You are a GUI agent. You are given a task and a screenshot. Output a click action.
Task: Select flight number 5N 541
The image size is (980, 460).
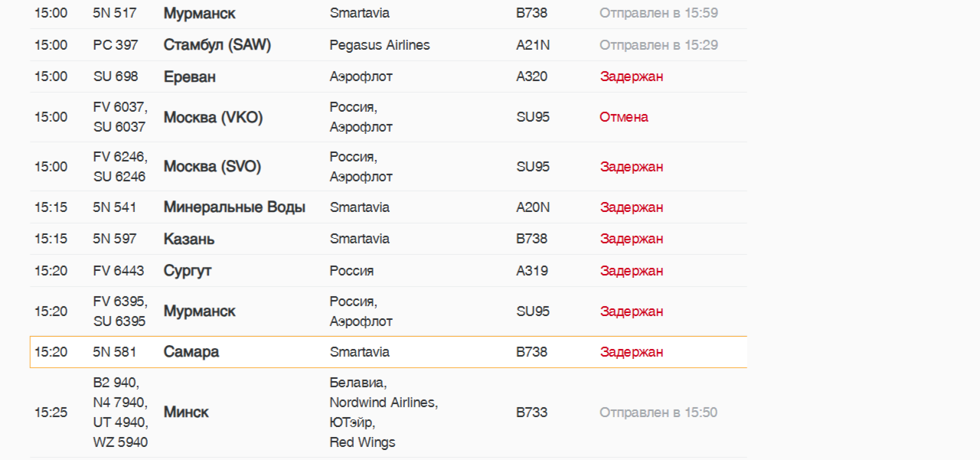pos(115,207)
